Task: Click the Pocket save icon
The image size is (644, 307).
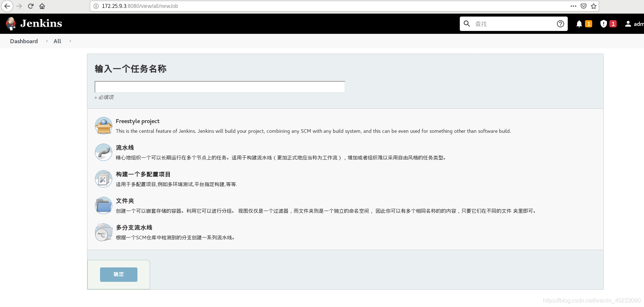Action: tap(584, 6)
